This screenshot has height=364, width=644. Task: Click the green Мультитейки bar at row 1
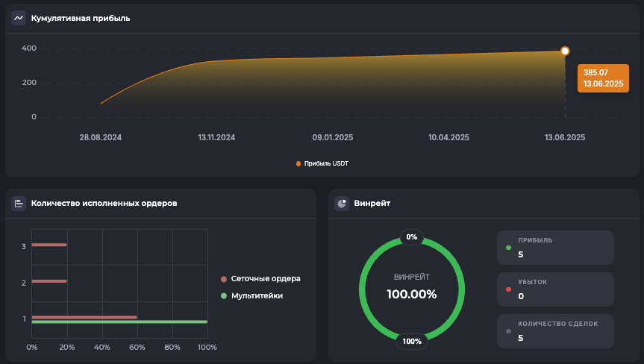tap(119, 322)
